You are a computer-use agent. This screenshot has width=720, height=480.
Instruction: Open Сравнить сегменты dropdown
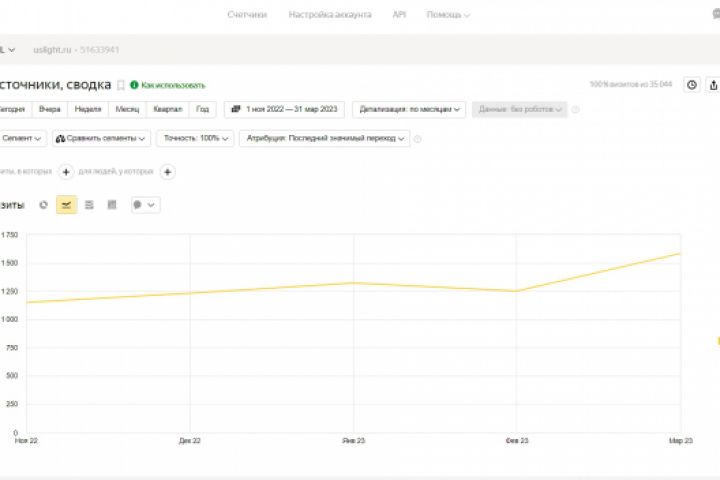[x=101, y=138]
